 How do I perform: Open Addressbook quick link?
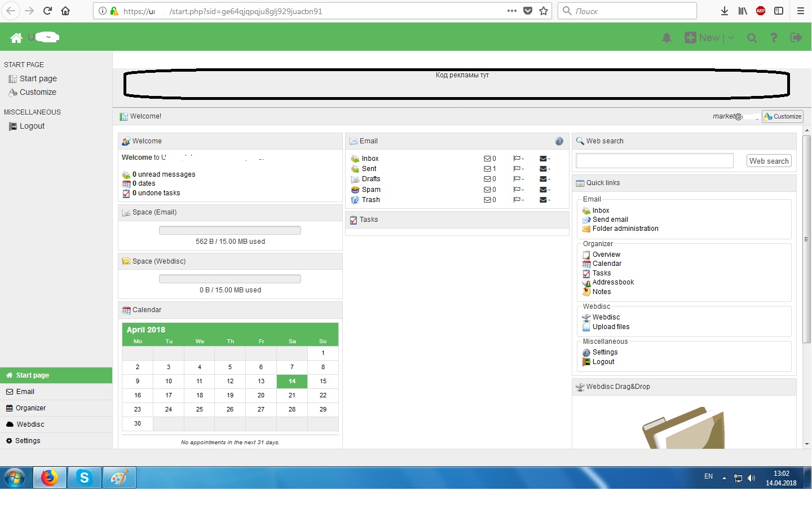click(613, 282)
